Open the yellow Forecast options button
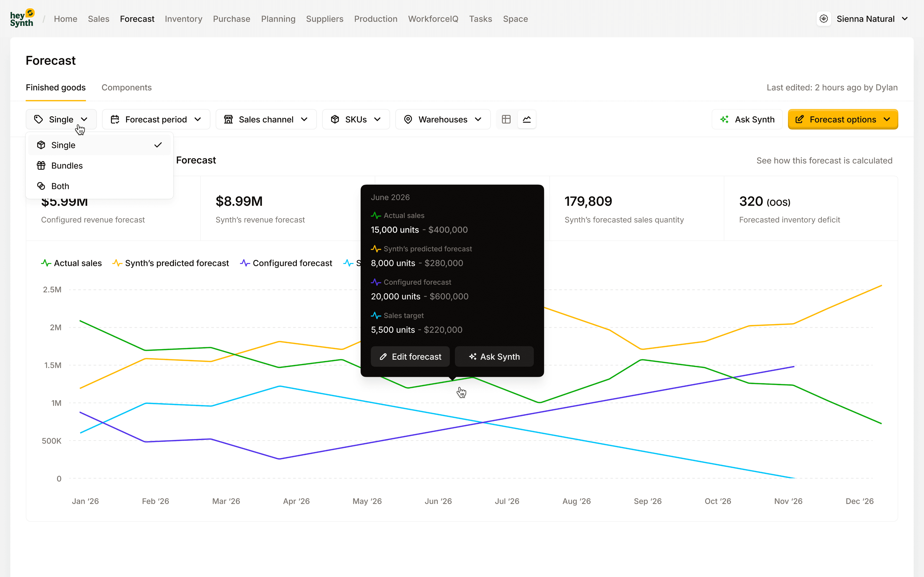924x577 pixels. point(843,119)
